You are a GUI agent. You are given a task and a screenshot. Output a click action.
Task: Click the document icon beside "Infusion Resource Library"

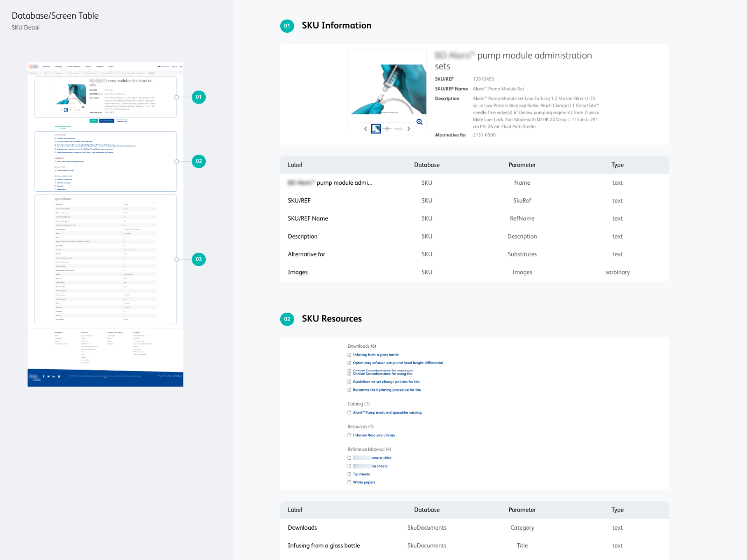coord(349,435)
